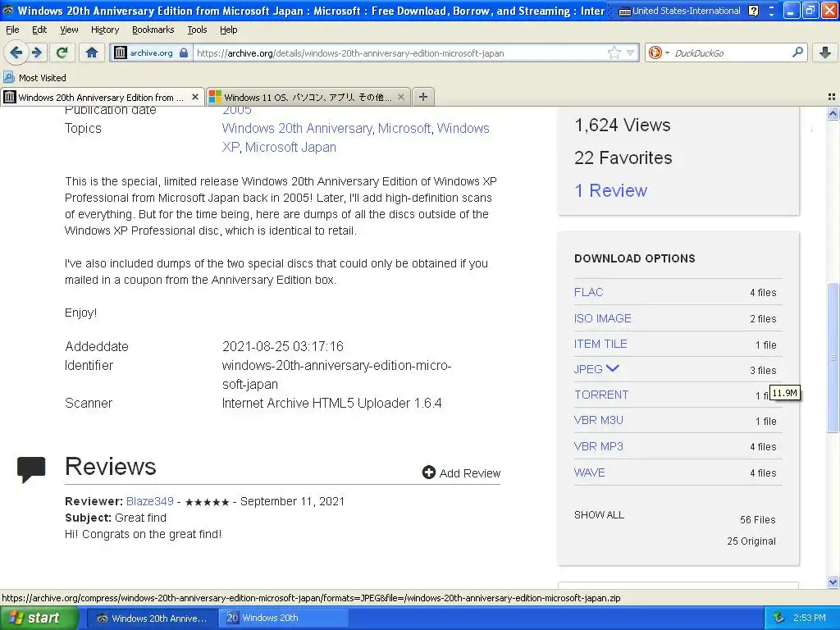This screenshot has width=840, height=630.
Task: Click the '56 Files' total count
Action: coord(757,519)
